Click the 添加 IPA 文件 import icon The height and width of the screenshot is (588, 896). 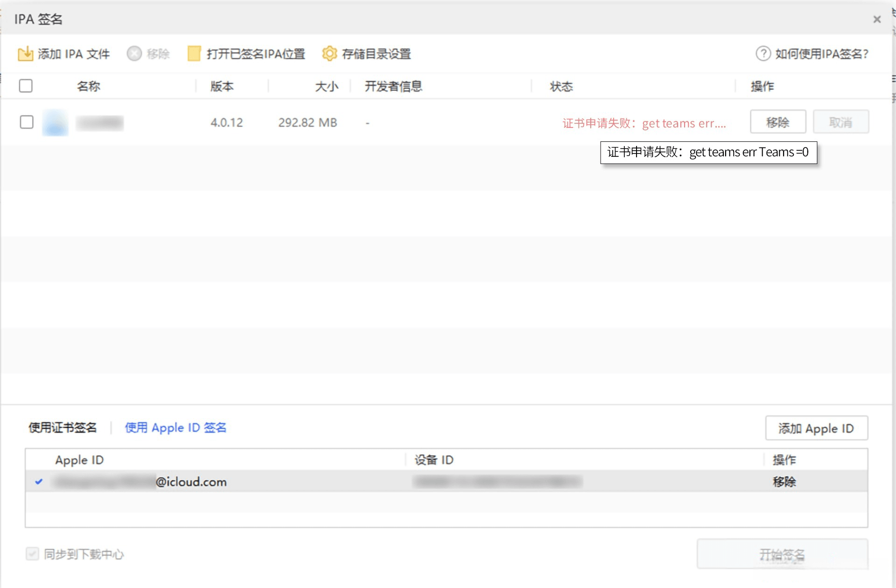[27, 53]
